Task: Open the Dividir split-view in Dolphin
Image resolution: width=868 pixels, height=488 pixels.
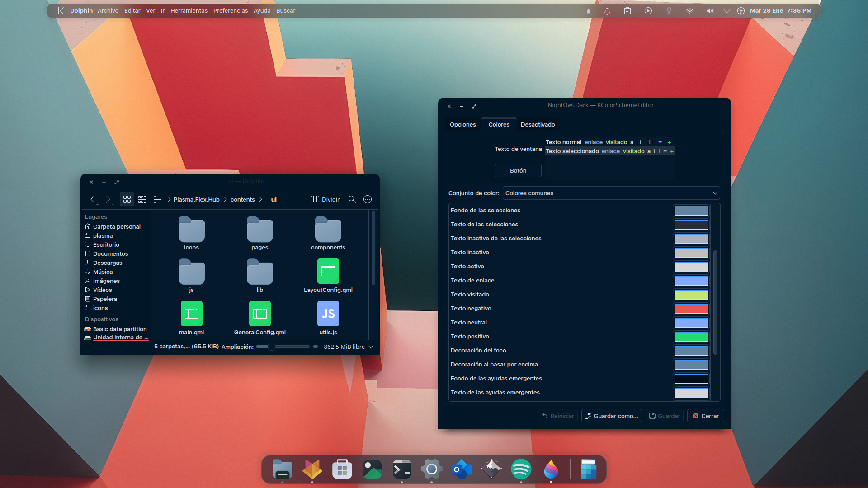Action: (325, 199)
